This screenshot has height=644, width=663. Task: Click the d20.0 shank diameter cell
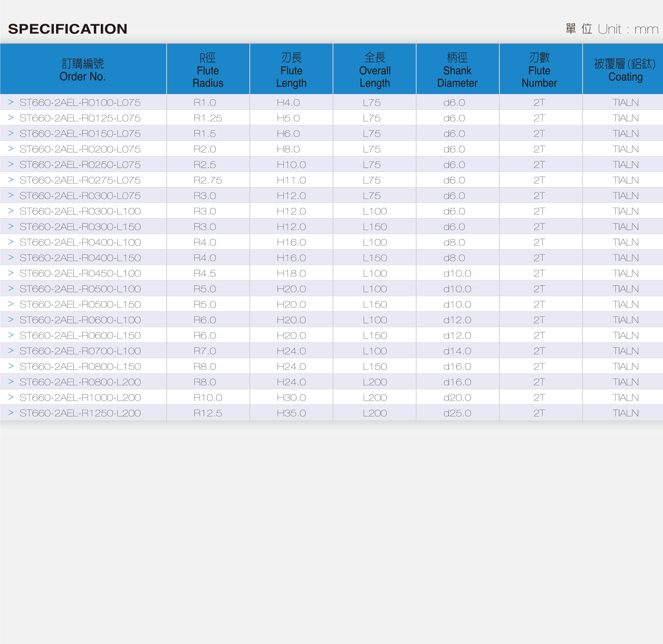tap(457, 397)
